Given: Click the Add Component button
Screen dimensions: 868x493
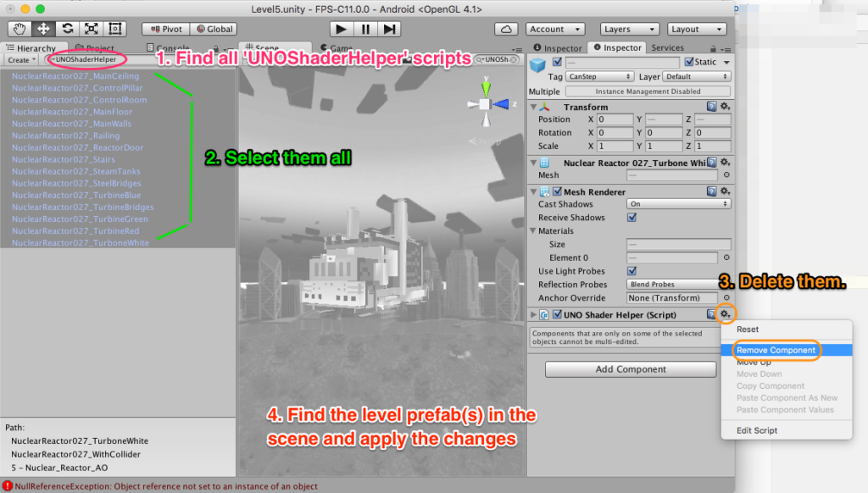Looking at the screenshot, I should click(631, 369).
